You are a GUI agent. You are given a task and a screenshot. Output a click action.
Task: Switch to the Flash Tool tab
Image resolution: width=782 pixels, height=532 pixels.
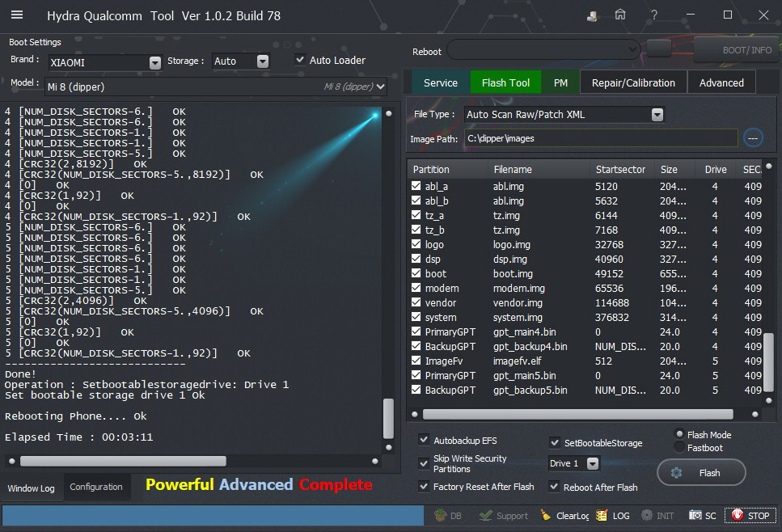coord(505,82)
